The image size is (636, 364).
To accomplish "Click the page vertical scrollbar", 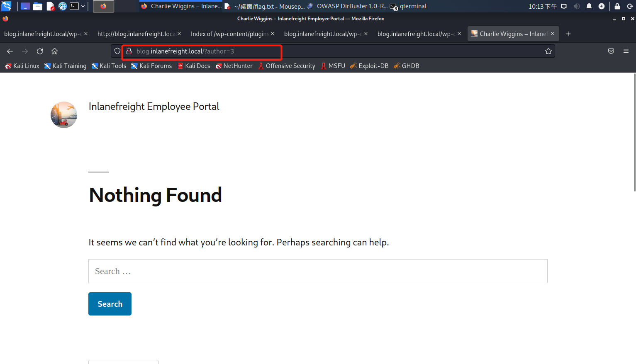I will tap(634, 132).
